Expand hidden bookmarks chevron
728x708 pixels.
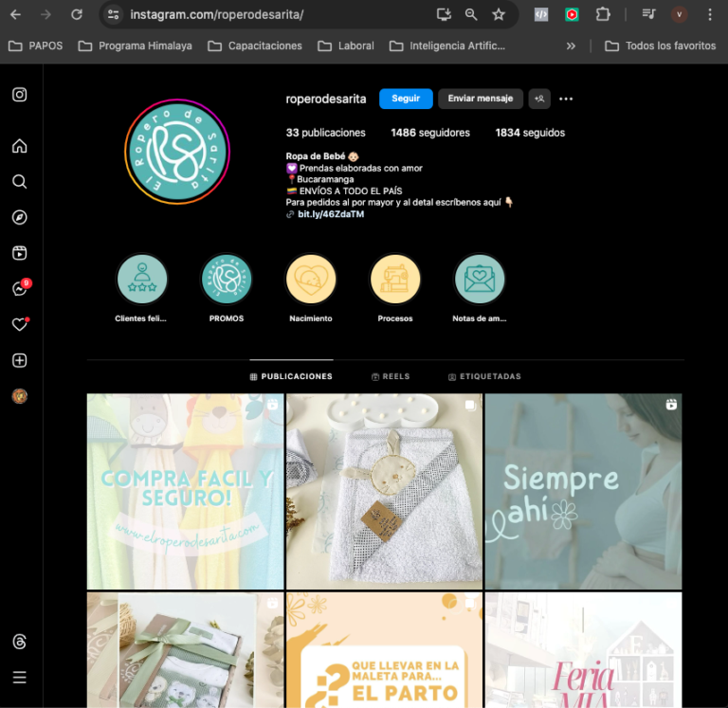(571, 45)
